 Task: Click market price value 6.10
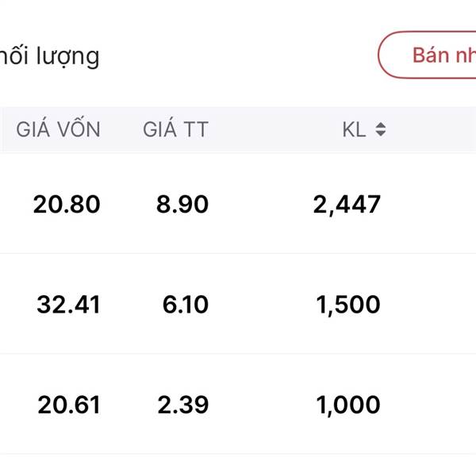pyautogui.click(x=186, y=305)
